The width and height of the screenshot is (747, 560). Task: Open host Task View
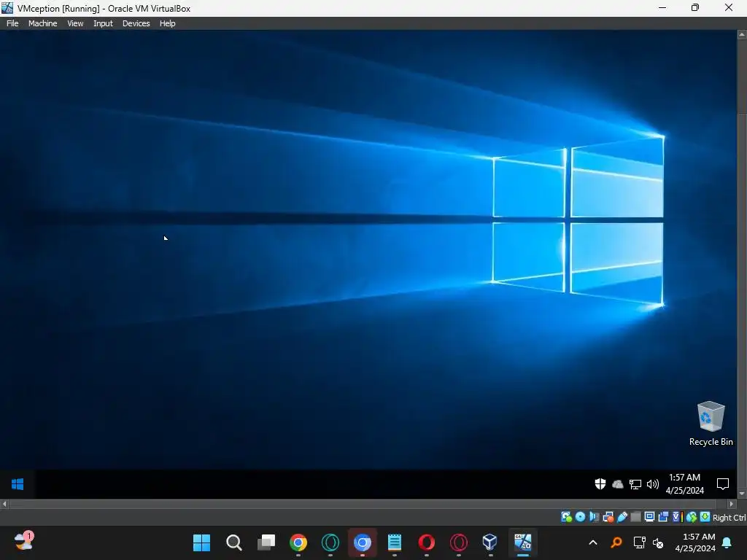pyautogui.click(x=266, y=542)
